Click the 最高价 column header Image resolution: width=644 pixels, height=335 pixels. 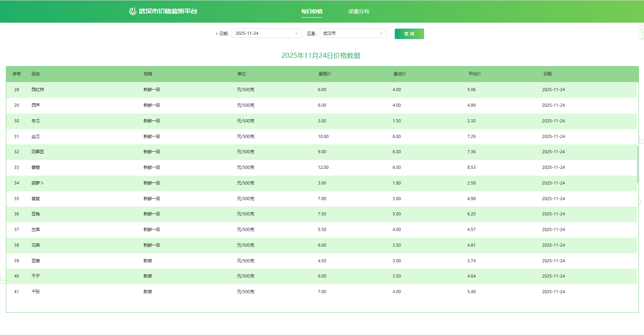324,74
